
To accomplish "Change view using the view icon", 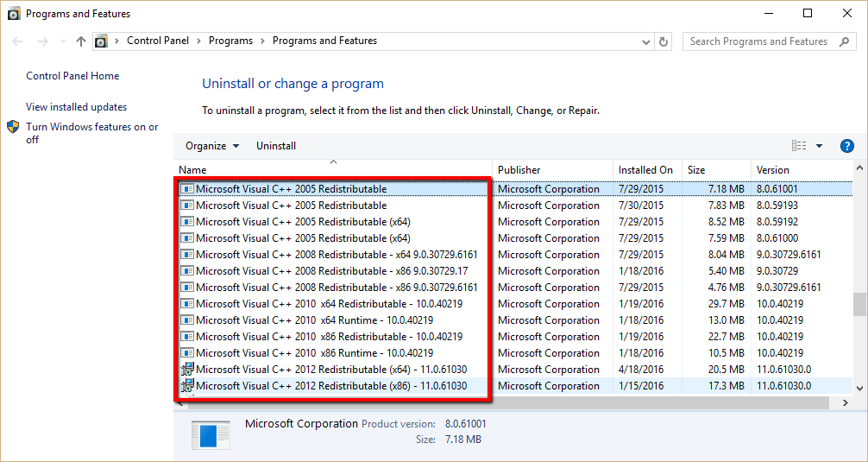I will pyautogui.click(x=799, y=146).
